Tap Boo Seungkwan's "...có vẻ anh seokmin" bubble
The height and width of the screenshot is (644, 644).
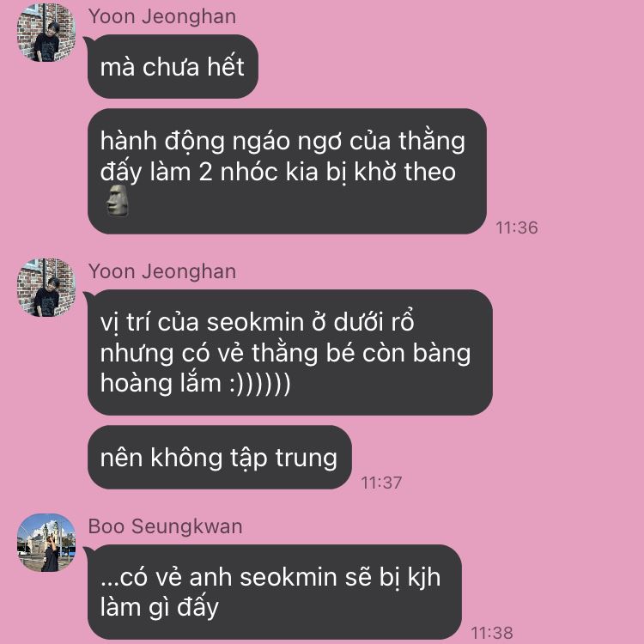point(275,592)
